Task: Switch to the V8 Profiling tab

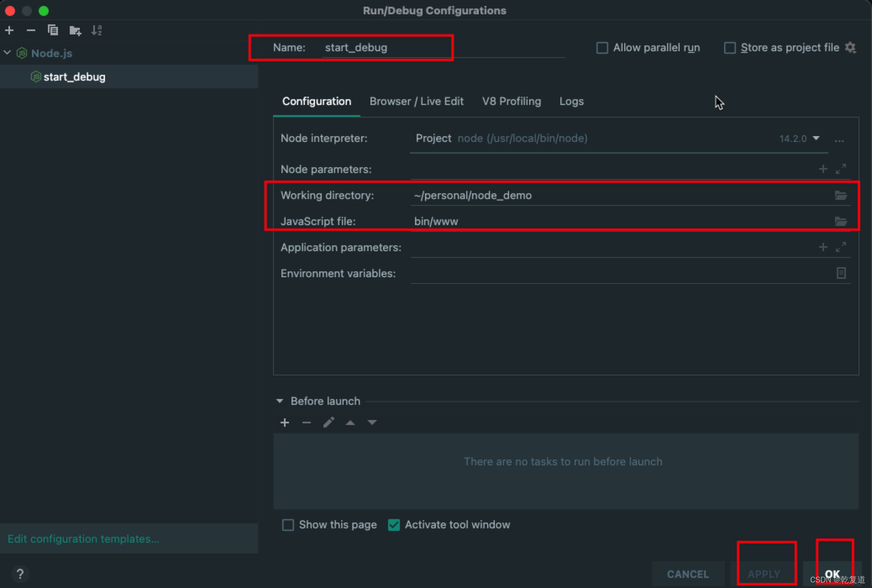Action: [511, 101]
